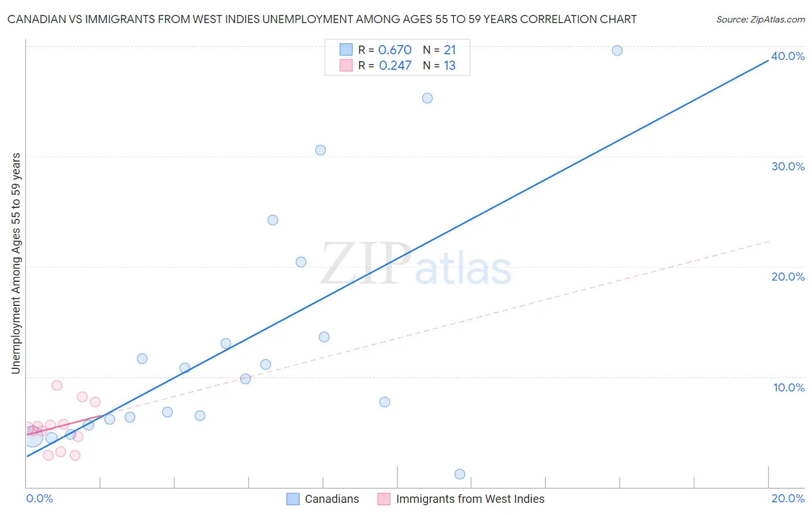Click the pink Immigrants from West Indies swatch

(384, 499)
